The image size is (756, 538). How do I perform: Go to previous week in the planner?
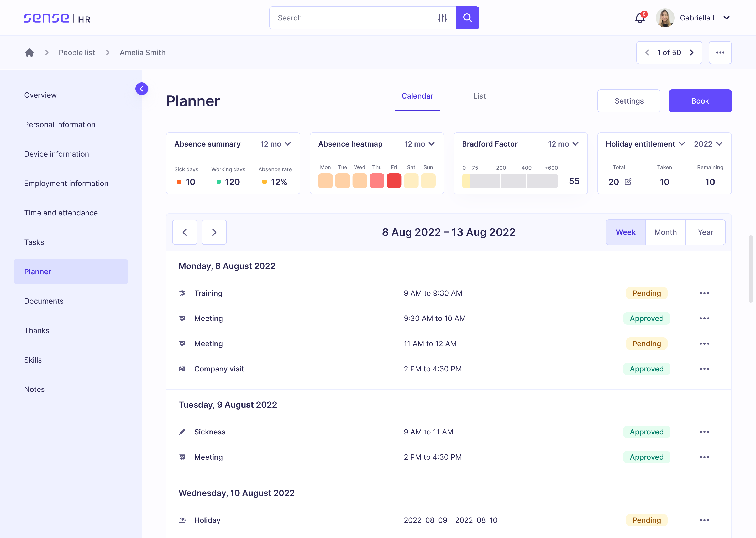tap(185, 232)
